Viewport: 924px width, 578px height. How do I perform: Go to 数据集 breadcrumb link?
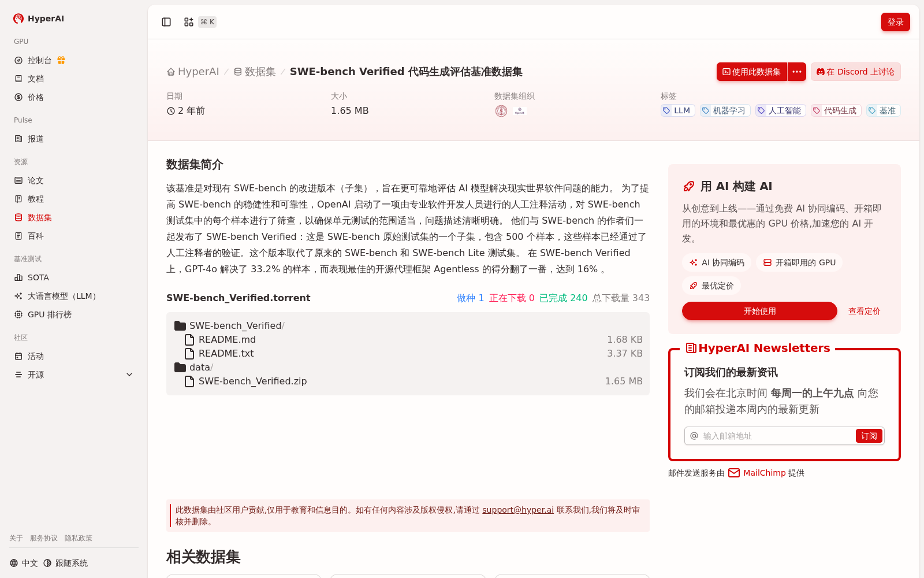[x=255, y=72]
